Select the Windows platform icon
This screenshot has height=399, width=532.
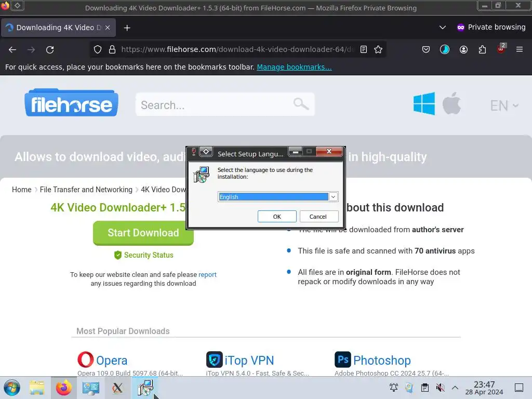click(x=424, y=103)
